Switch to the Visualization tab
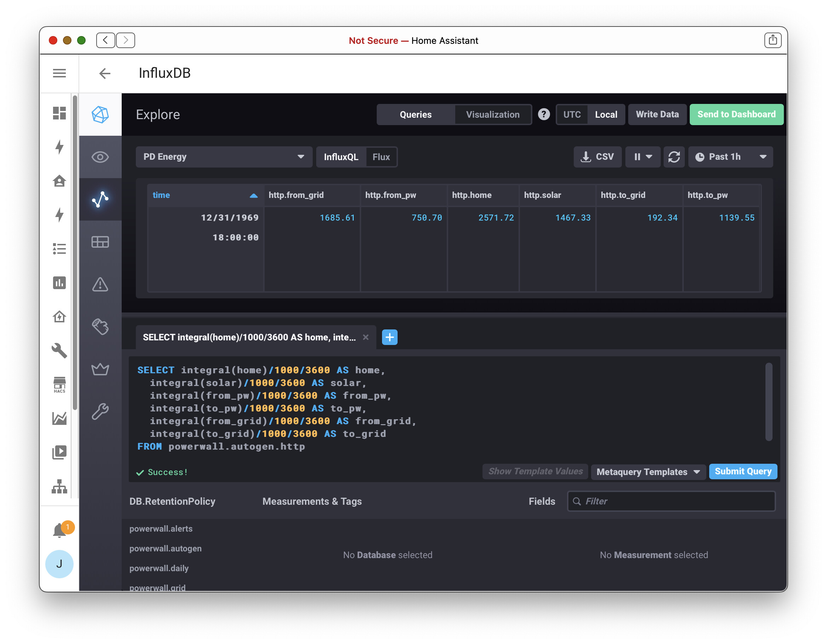This screenshot has width=827, height=644. click(x=493, y=114)
